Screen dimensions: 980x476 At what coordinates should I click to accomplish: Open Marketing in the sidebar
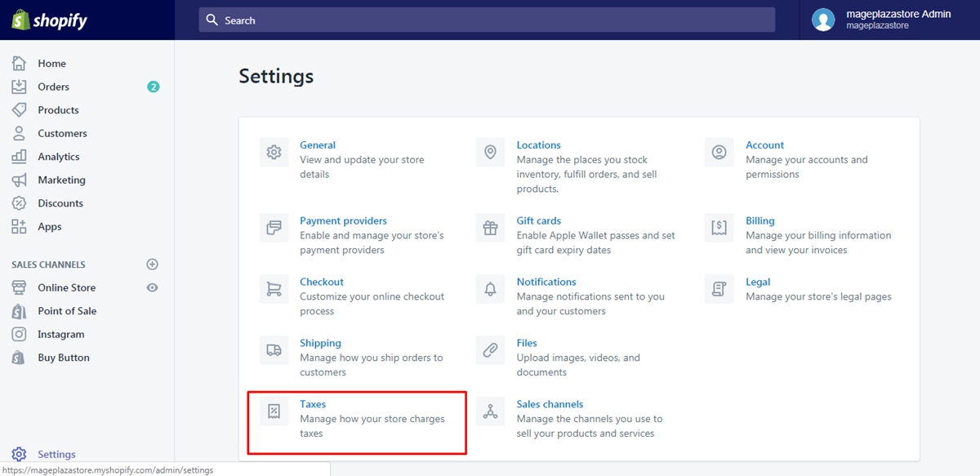click(61, 180)
